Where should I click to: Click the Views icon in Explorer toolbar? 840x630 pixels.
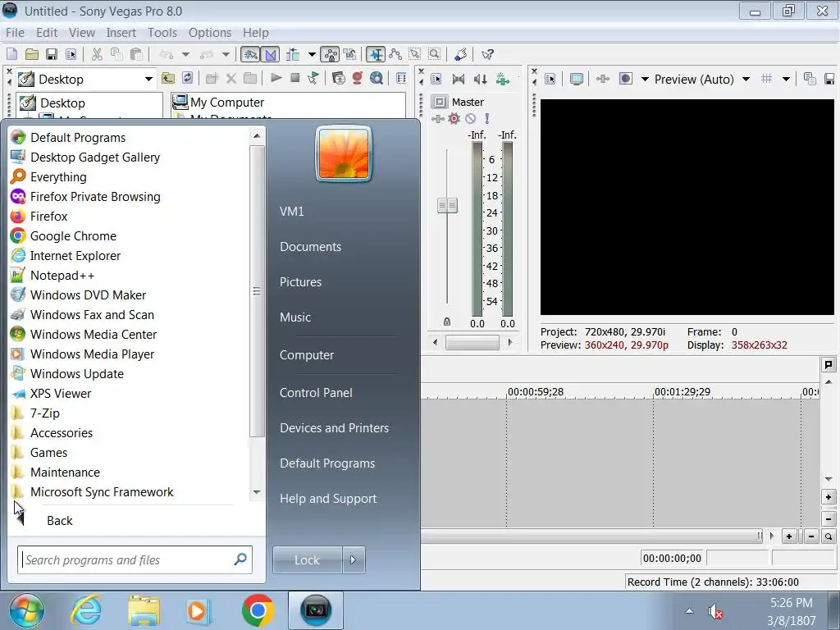(x=400, y=78)
